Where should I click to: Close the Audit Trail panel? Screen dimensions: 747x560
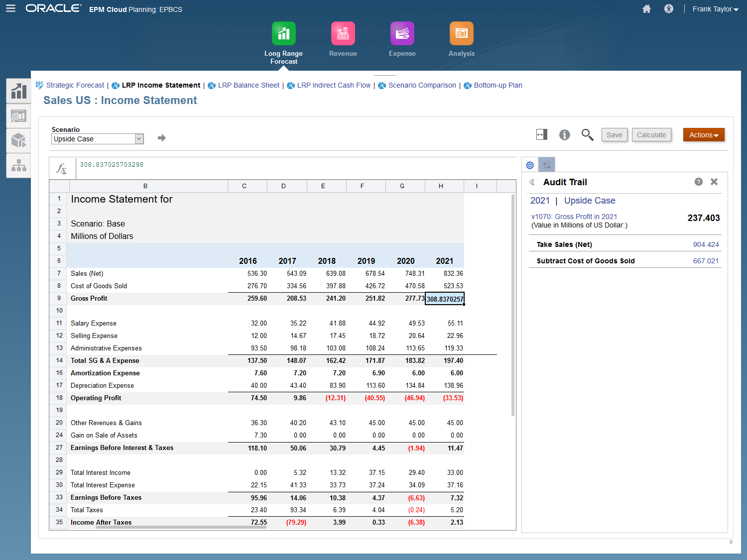click(x=714, y=182)
